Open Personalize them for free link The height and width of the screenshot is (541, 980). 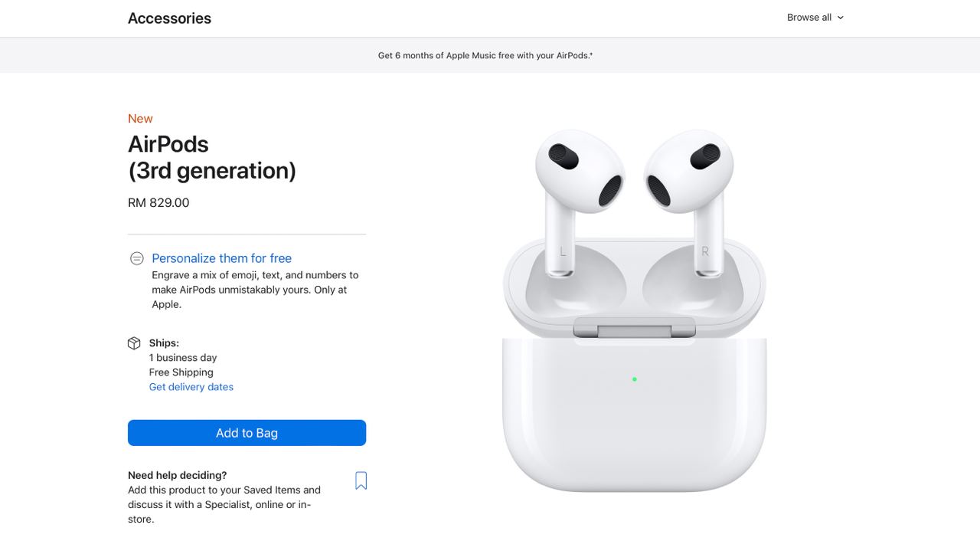[x=221, y=258]
